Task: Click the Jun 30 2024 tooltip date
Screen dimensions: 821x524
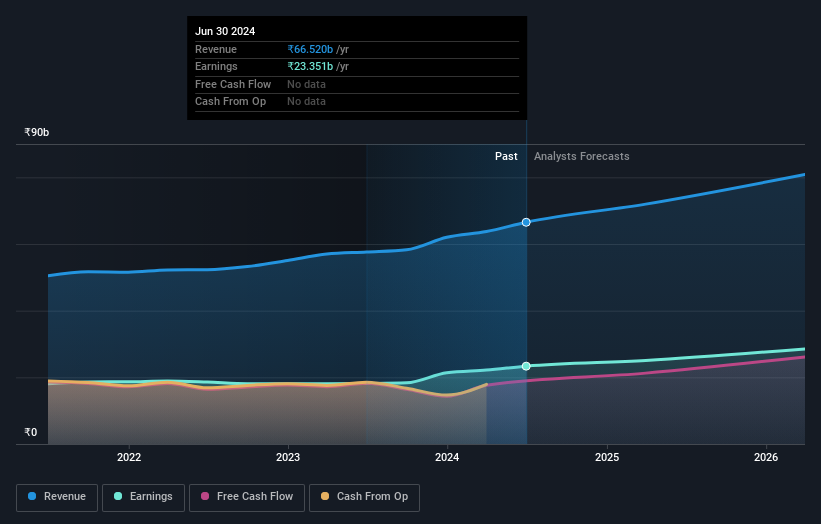Action: [225, 31]
